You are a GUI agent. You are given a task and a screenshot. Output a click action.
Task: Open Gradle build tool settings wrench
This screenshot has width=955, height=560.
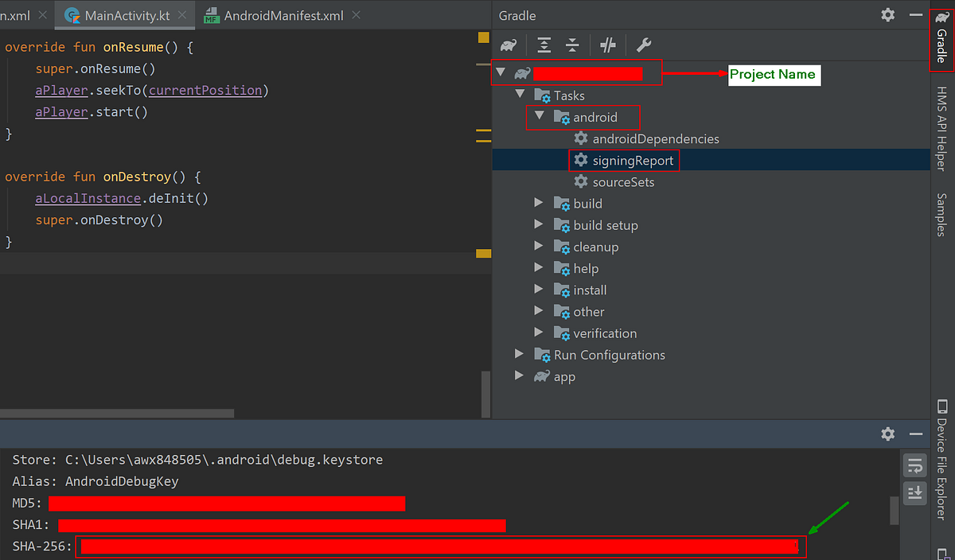pyautogui.click(x=644, y=45)
